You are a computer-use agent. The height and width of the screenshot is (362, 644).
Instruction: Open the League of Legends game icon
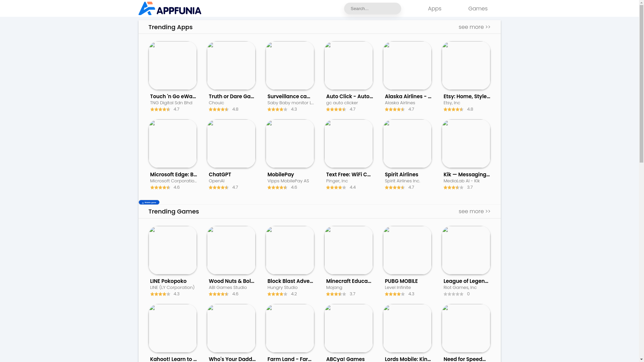coord(466,250)
